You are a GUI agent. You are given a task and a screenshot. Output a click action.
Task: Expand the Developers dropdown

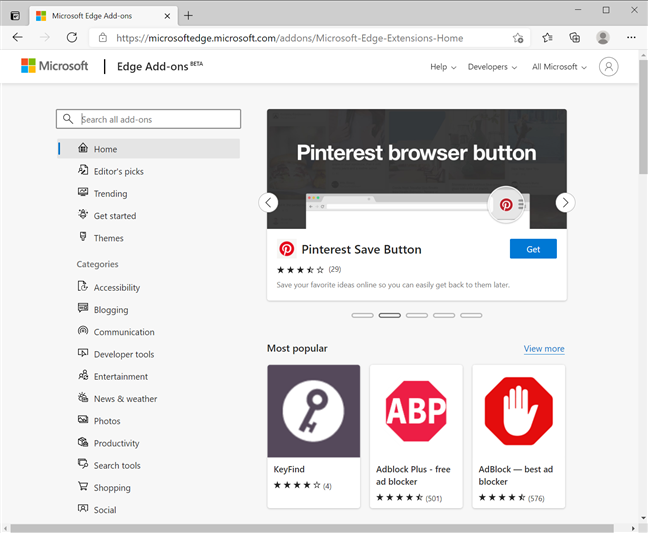(x=492, y=67)
